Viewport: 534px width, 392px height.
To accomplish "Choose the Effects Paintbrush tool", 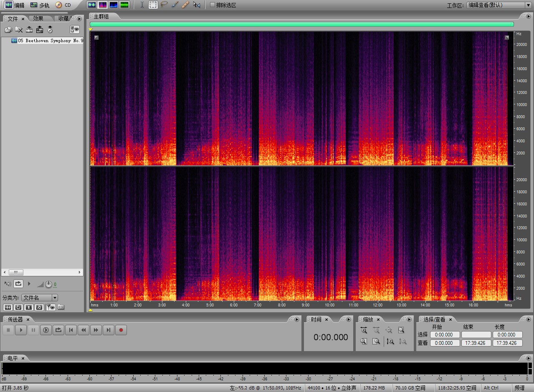I will [x=175, y=5].
